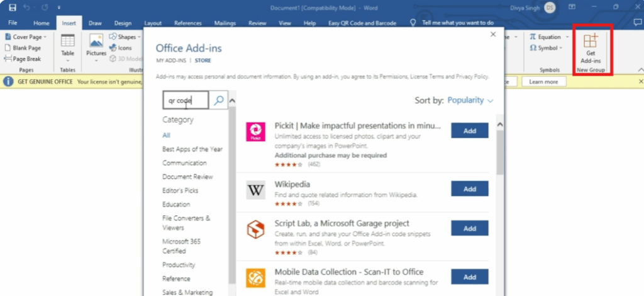Add the Wikipedia add-in
This screenshot has height=296, width=644.
[469, 189]
